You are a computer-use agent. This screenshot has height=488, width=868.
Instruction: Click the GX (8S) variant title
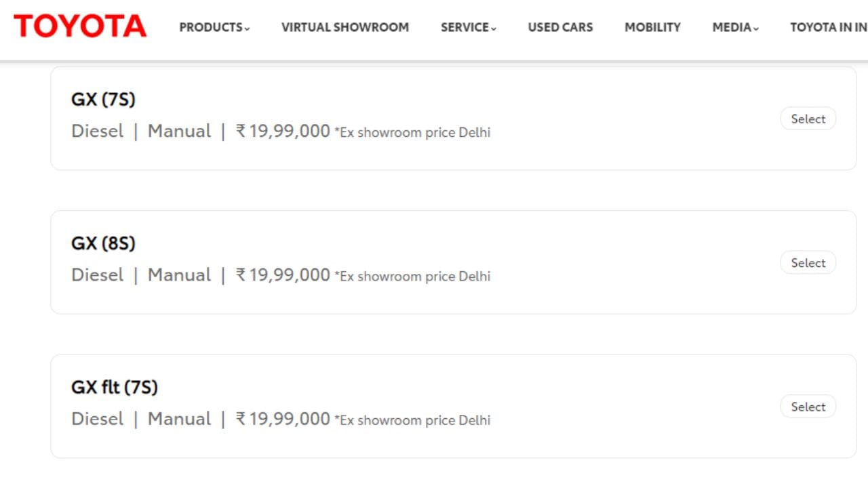click(103, 243)
